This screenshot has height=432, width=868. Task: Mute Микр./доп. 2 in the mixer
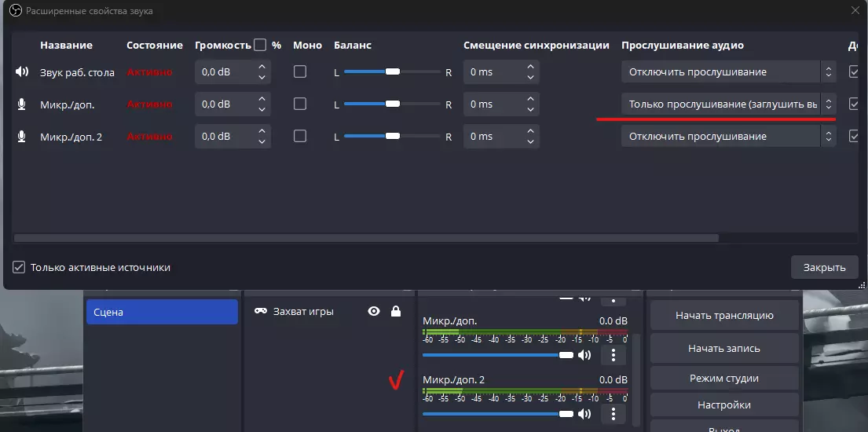pos(584,414)
